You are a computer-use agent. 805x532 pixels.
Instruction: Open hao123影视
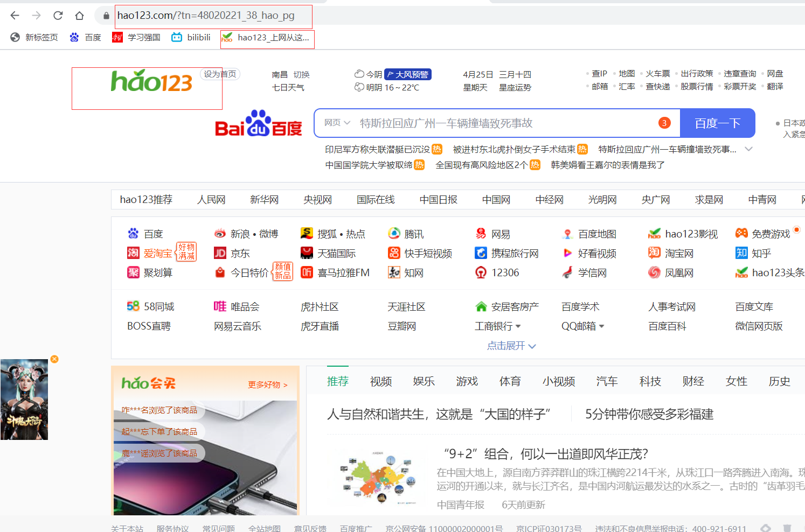(683, 234)
